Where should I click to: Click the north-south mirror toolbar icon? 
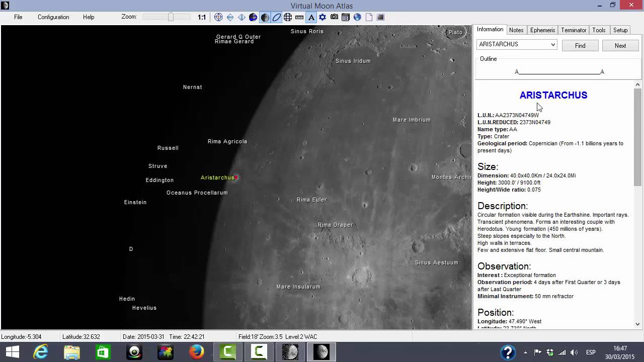[x=230, y=17]
